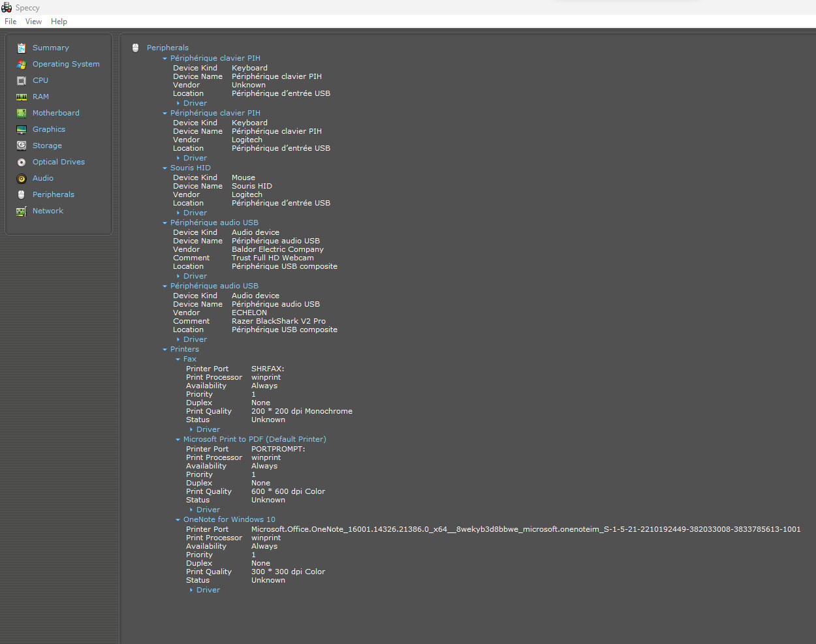816x644 pixels.
Task: Click the Graphics monitor icon
Action: pos(22,129)
